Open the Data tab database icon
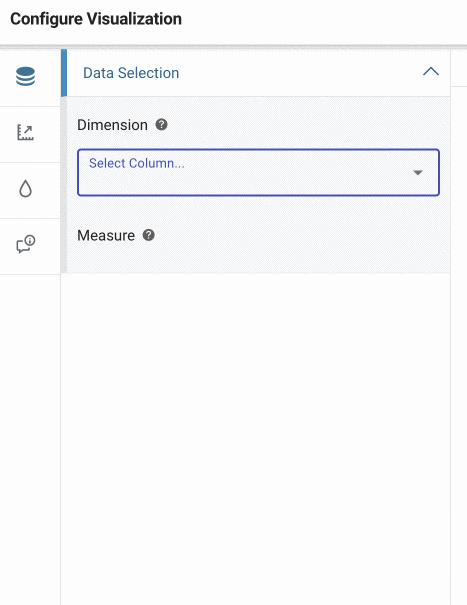The width and height of the screenshot is (467, 605). (x=25, y=76)
